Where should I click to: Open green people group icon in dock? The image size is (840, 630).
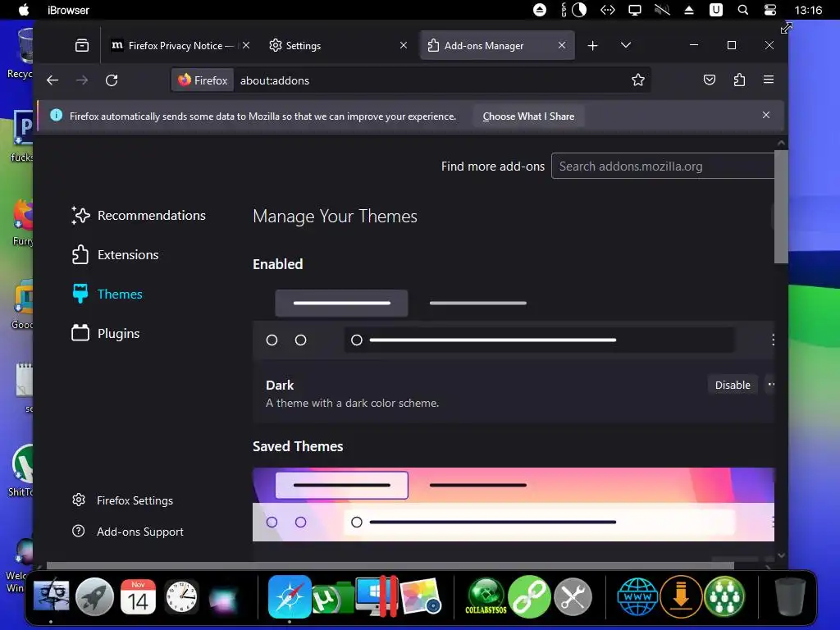[x=724, y=596]
